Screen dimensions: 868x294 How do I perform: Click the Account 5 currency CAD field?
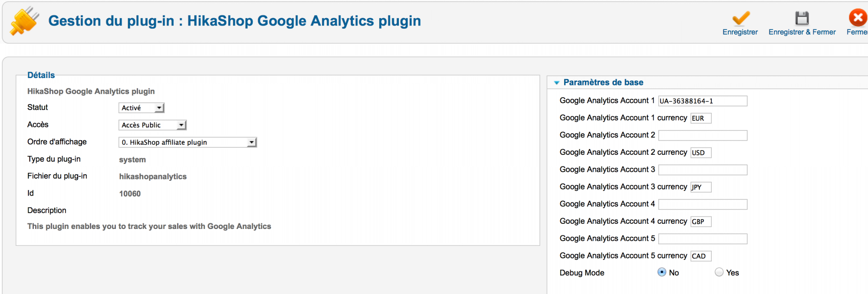(701, 256)
